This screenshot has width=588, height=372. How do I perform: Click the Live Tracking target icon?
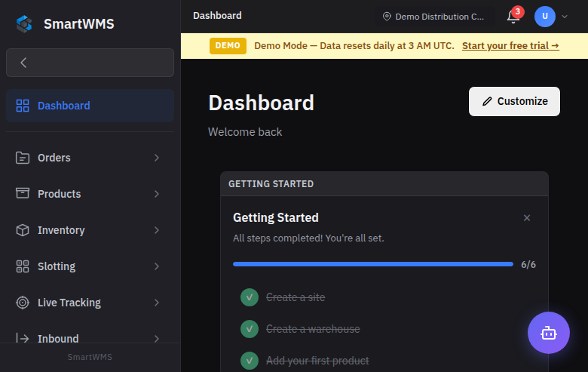[23, 303]
